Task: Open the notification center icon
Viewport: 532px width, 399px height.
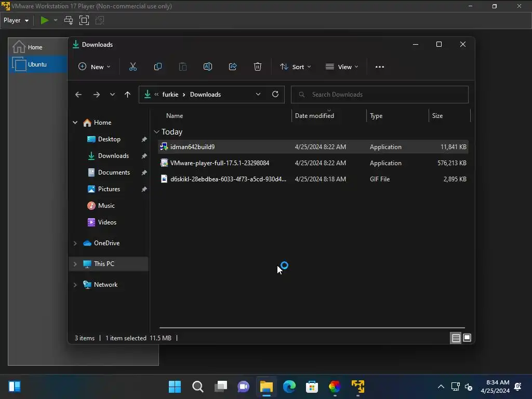Action: click(x=518, y=387)
